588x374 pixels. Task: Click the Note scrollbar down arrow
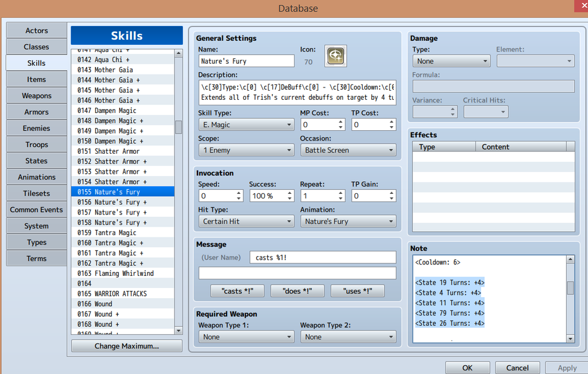click(x=570, y=339)
